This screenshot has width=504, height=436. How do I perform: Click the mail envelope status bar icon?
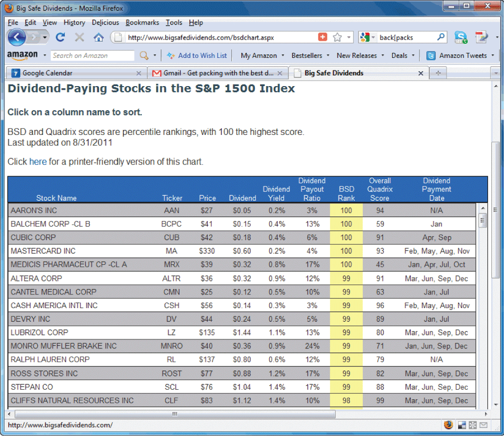(483, 425)
